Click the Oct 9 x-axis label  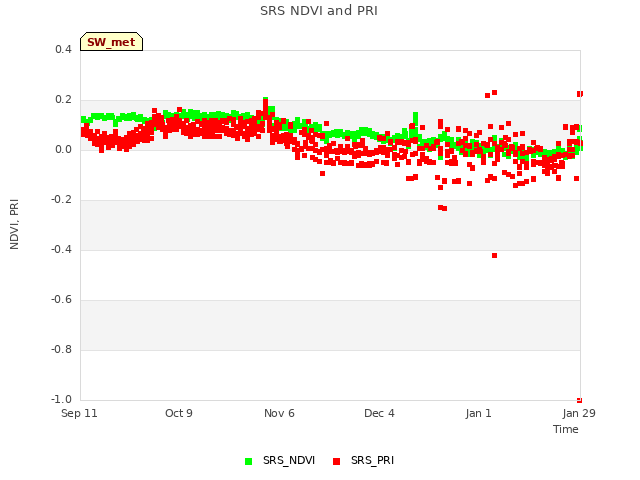(x=179, y=413)
